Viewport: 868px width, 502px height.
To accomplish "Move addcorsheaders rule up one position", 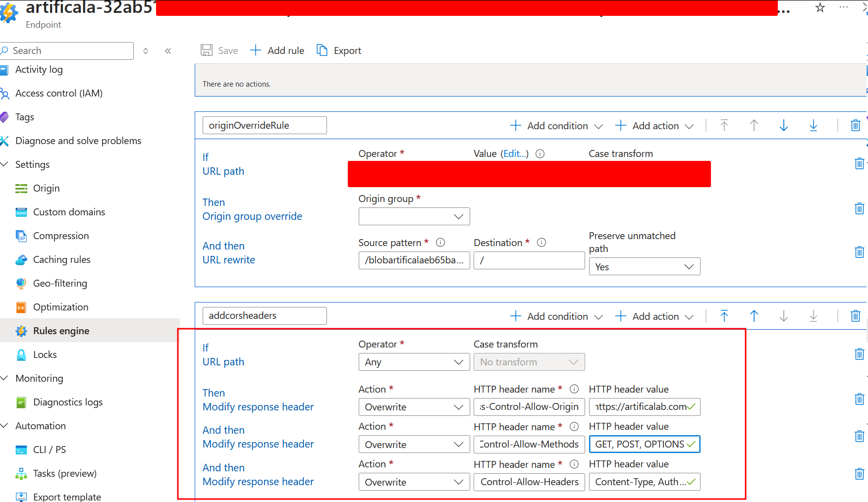I will pos(754,316).
